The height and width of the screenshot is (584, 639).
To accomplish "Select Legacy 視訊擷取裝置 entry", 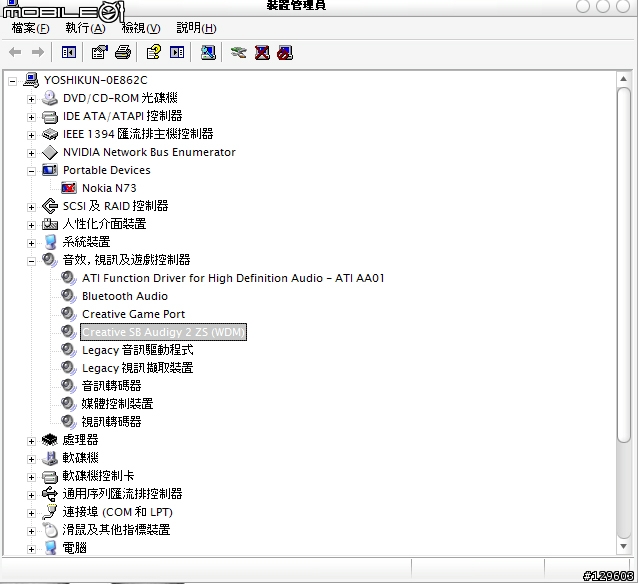I will click(x=137, y=368).
